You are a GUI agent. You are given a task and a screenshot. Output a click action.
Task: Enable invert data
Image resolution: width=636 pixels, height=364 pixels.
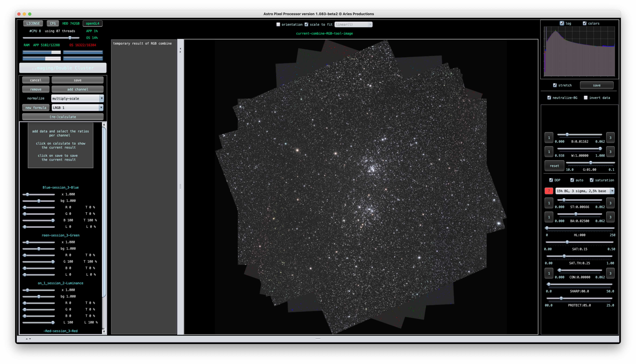(585, 98)
